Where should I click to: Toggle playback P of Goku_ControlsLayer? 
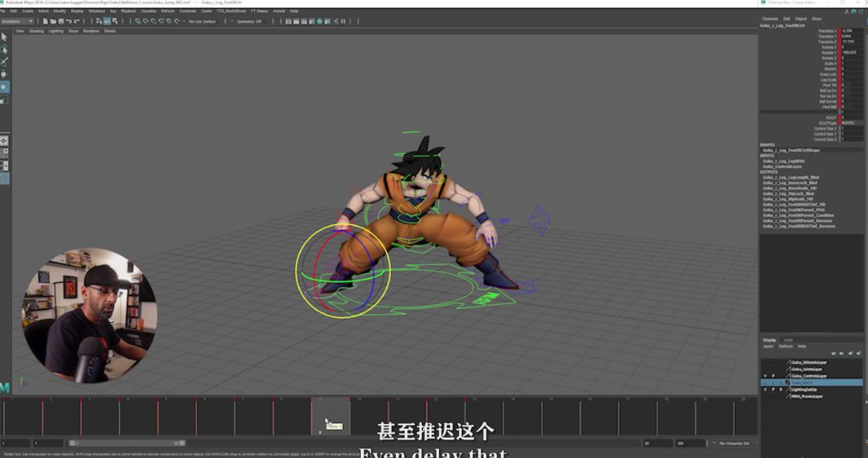pos(774,376)
